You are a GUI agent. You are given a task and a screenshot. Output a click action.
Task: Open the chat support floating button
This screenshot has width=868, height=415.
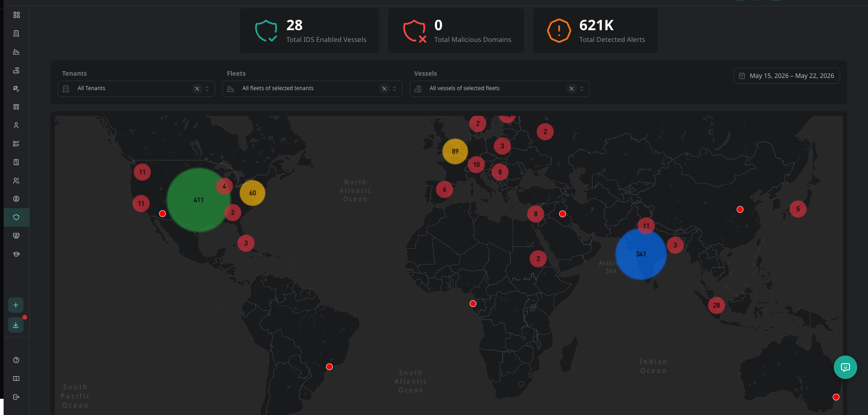pyautogui.click(x=845, y=367)
